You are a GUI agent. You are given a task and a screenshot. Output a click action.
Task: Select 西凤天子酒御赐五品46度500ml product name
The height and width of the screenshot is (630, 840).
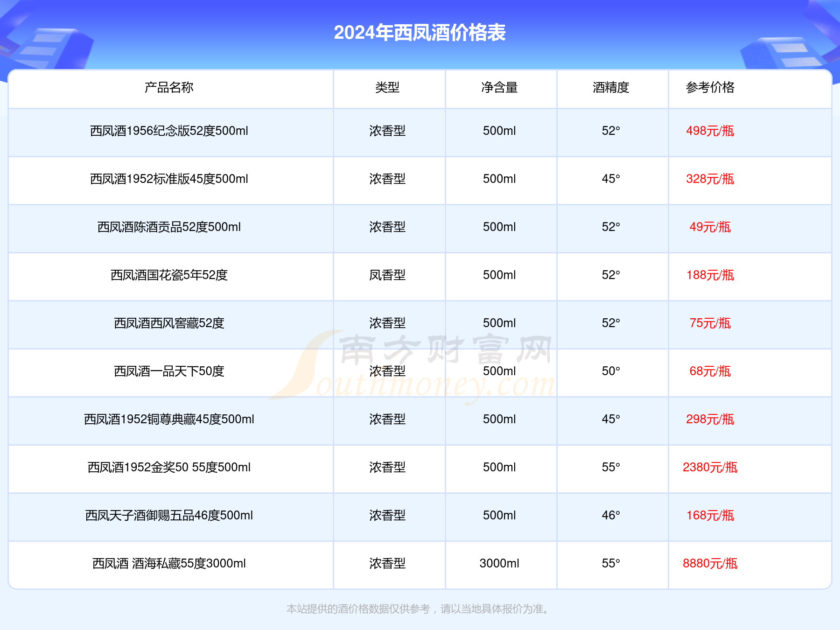[x=169, y=515]
